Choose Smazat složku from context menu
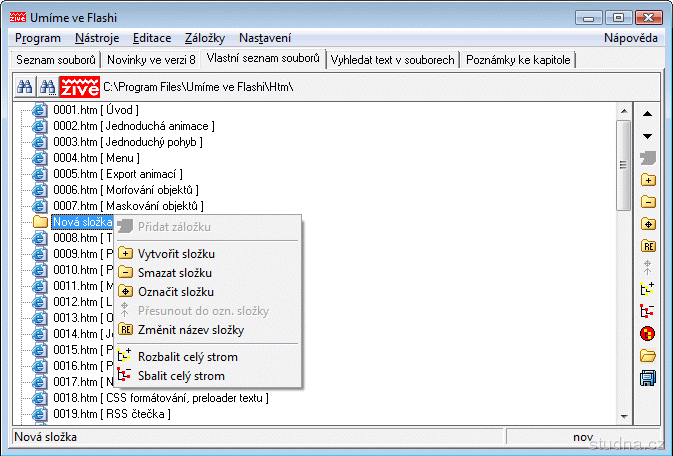This screenshot has width=673, height=456. (x=208, y=273)
